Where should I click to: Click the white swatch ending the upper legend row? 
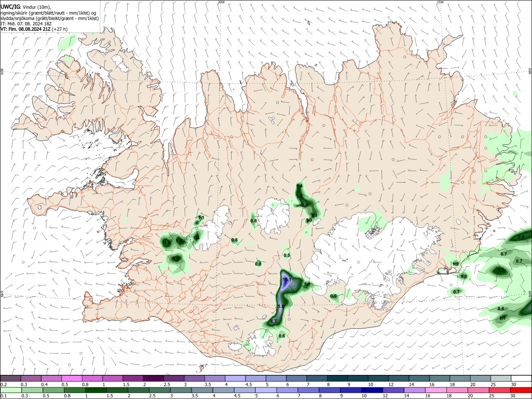(x=521, y=378)
